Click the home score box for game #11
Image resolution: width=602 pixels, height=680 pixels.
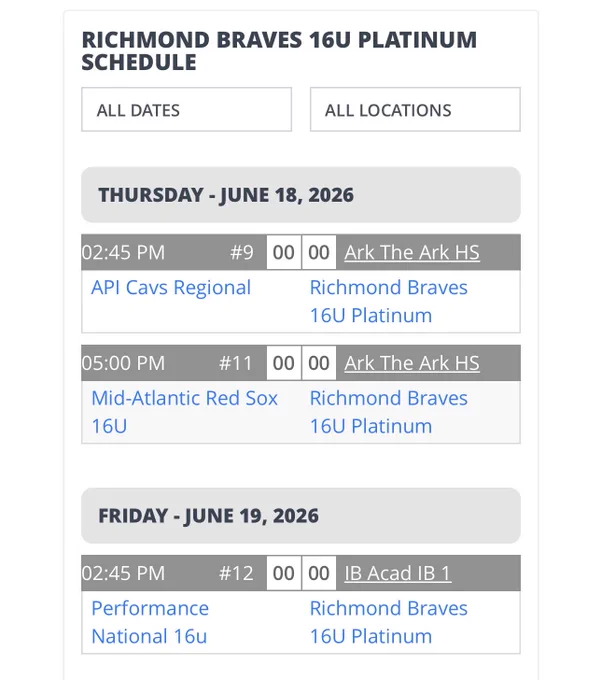tap(319, 363)
